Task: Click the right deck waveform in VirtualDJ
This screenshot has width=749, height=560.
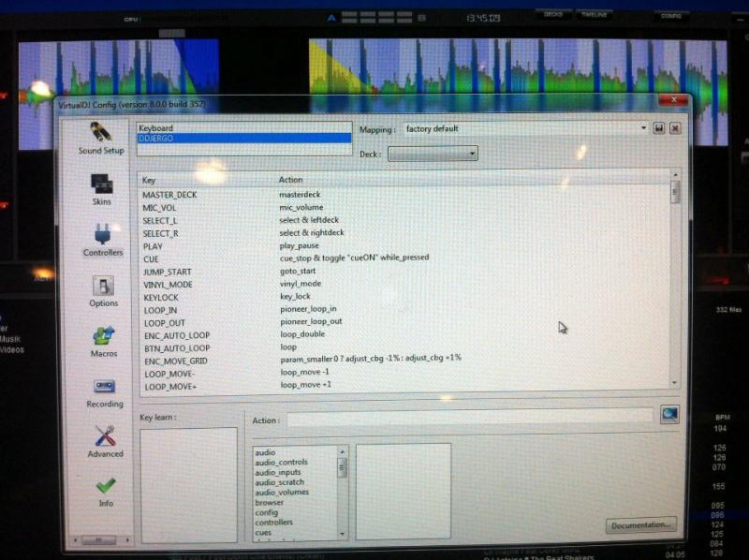Action: [x=519, y=66]
